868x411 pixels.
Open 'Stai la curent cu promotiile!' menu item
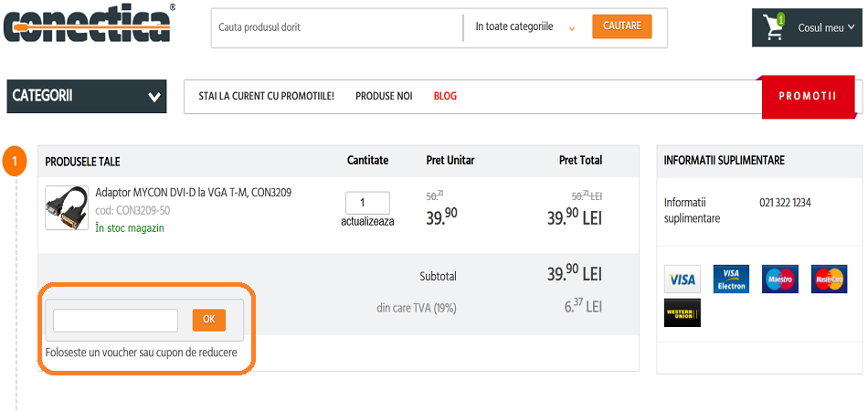tap(267, 96)
